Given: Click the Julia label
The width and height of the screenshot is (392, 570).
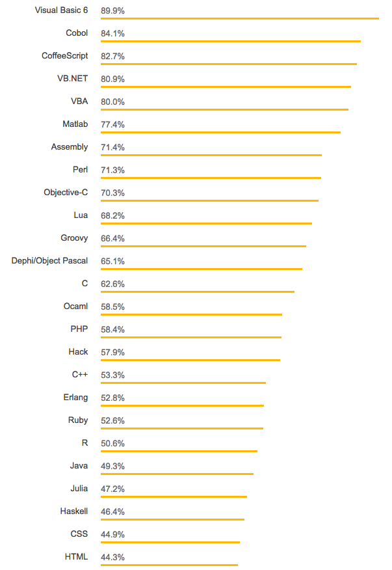Looking at the screenshot, I should [x=79, y=489].
